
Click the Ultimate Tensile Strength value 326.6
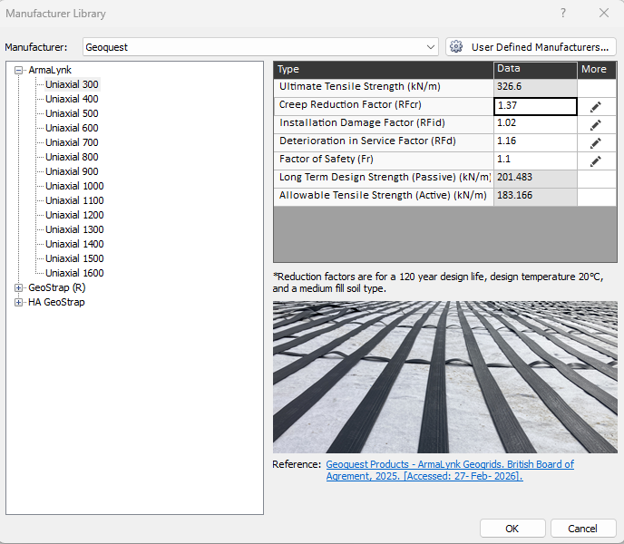535,88
